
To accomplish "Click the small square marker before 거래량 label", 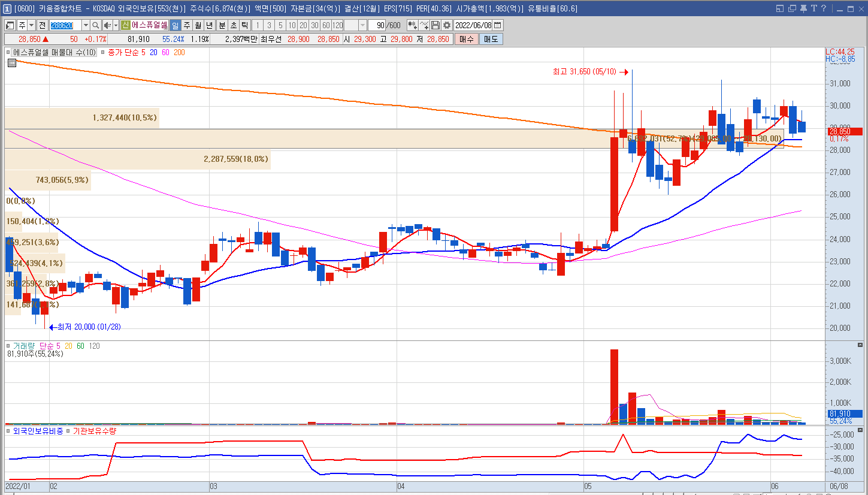I will 8,346.
